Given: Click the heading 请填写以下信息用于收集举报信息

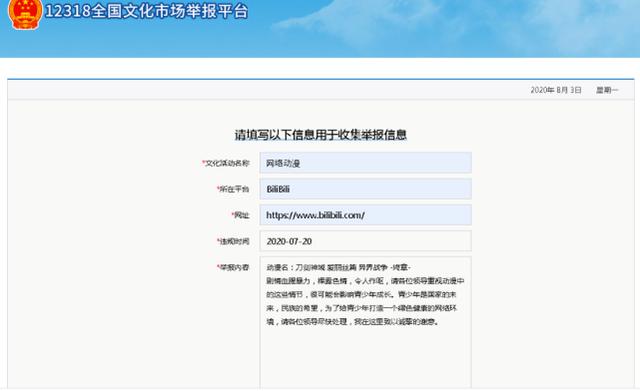Looking at the screenshot, I should [321, 135].
